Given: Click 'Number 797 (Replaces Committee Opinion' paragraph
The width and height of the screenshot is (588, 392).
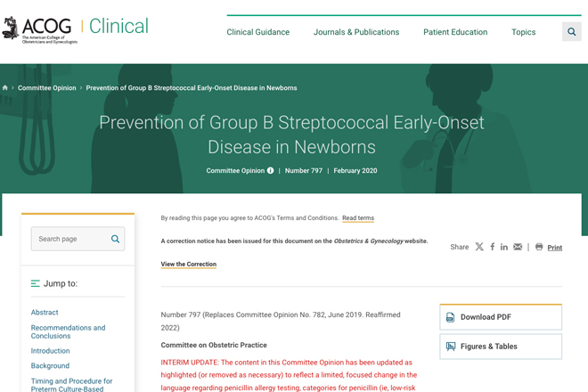Looking at the screenshot, I should 281,321.
